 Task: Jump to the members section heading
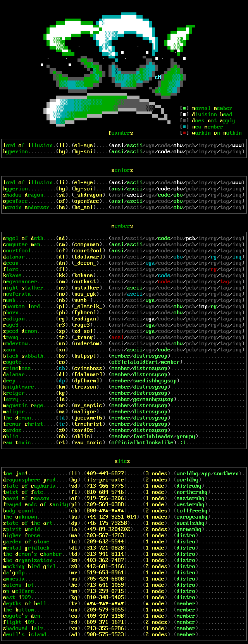coord(122,226)
